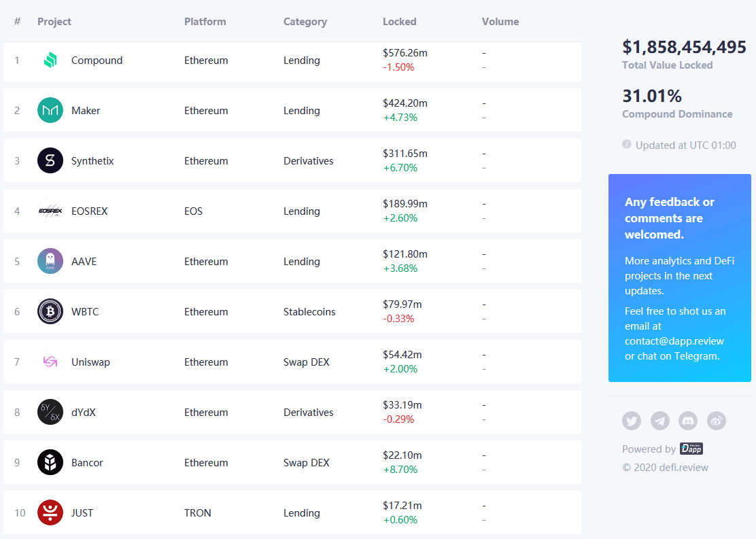Sort table by Locked column header
This screenshot has width=756, height=539.
click(x=399, y=22)
